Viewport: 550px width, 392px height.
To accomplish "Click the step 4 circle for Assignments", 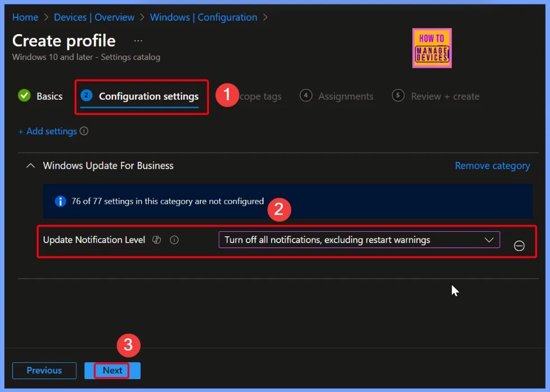I will click(x=306, y=95).
